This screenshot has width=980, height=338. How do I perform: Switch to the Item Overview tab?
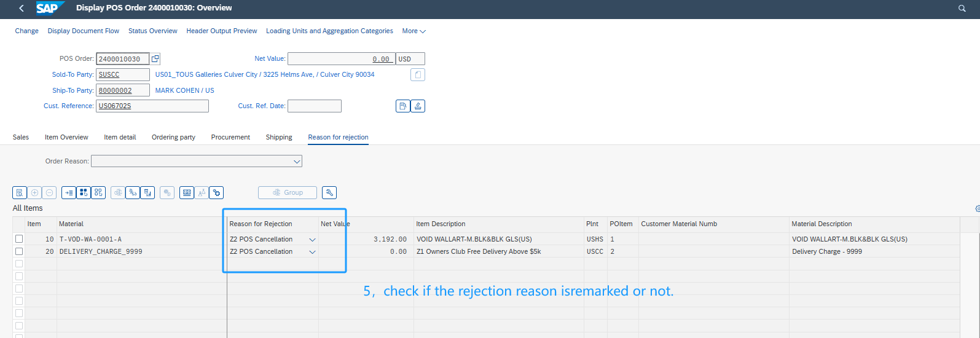coord(66,137)
